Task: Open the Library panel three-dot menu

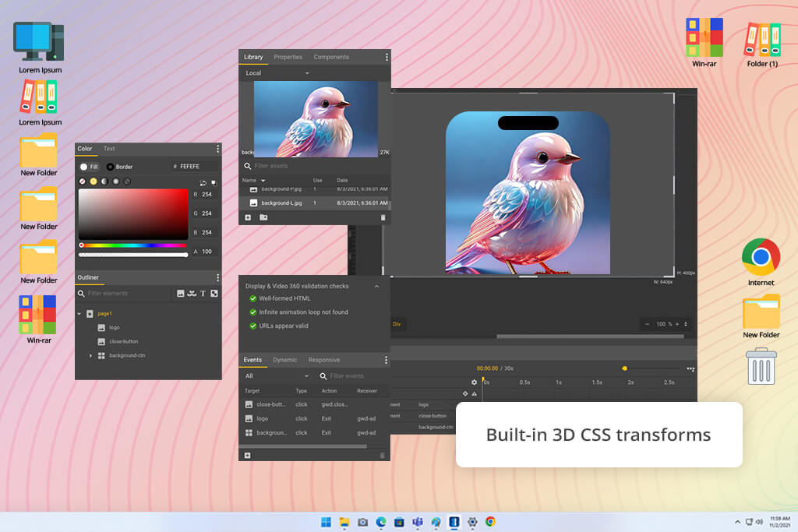Action: click(387, 57)
